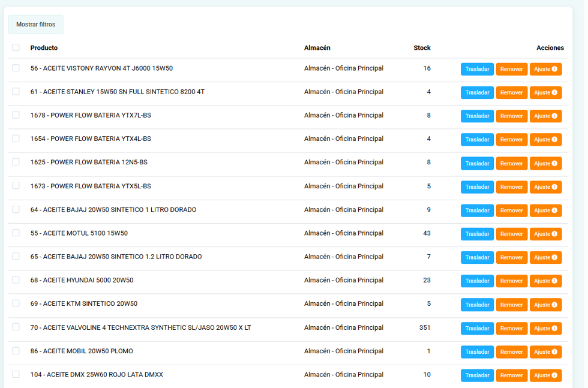The width and height of the screenshot is (588, 388).
Task: Open Ajuste for ACEITE STANLEY 15W50
Action: 545,92
